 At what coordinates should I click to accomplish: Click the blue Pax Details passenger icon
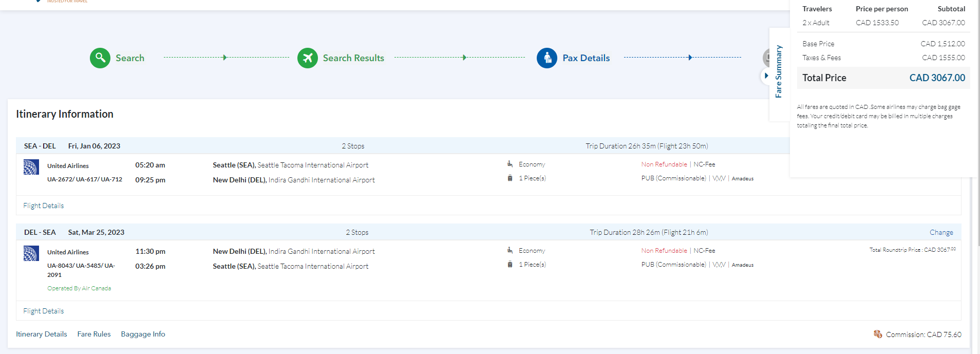pos(547,58)
